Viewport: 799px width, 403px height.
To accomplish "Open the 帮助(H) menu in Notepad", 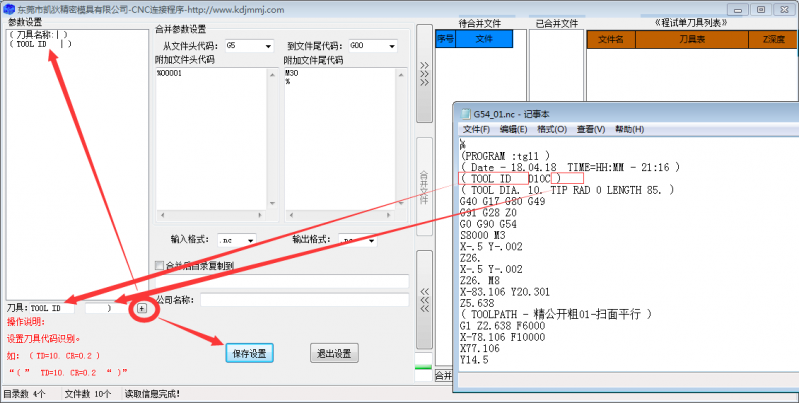I will click(x=629, y=130).
